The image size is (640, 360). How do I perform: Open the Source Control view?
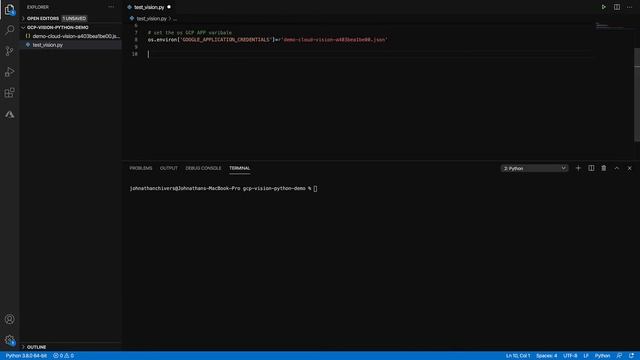[9, 51]
